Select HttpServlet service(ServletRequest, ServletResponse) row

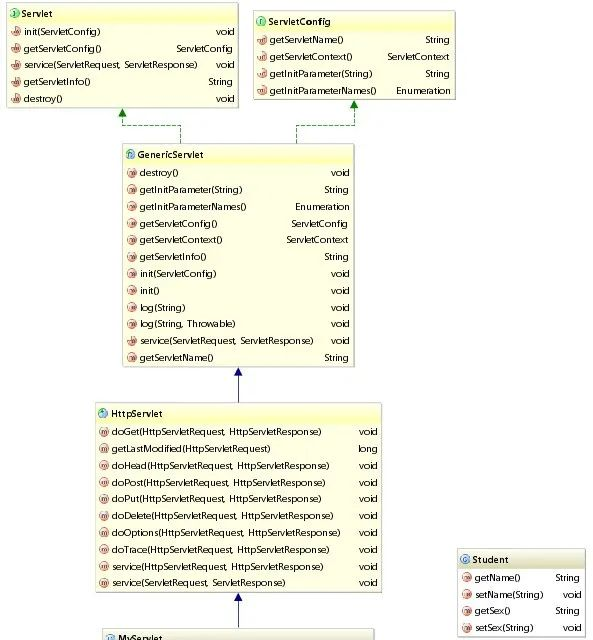tap(238, 583)
